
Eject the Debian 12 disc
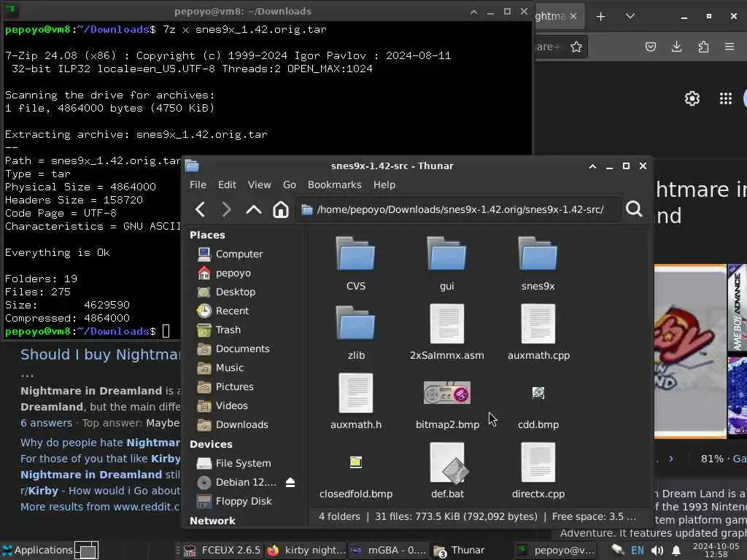(290, 483)
